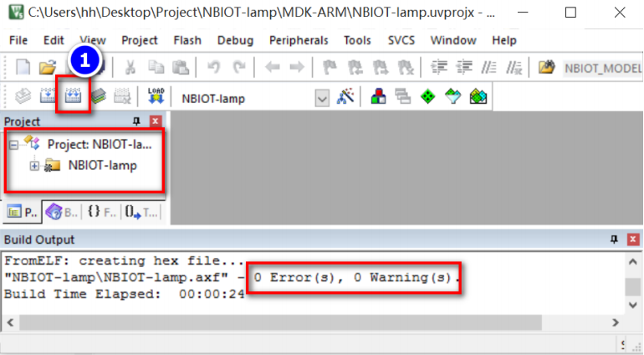This screenshot has height=355, width=644.
Task: Switch to the Books tab
Action: (x=62, y=213)
